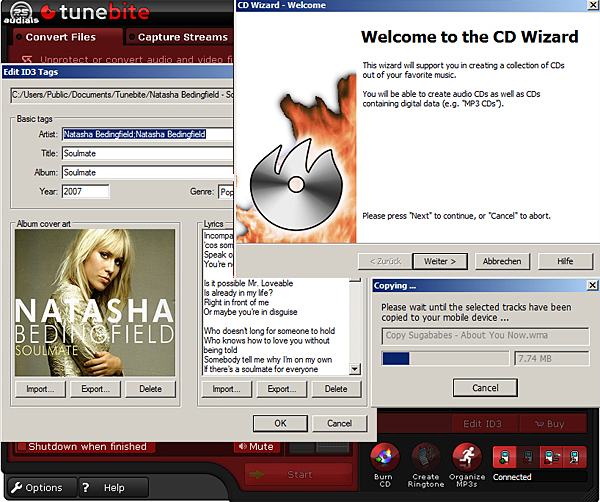Screen dimensions: 600x502
Task: Click lyric line "If there's a soulmate for everyone"
Action: (x=261, y=369)
